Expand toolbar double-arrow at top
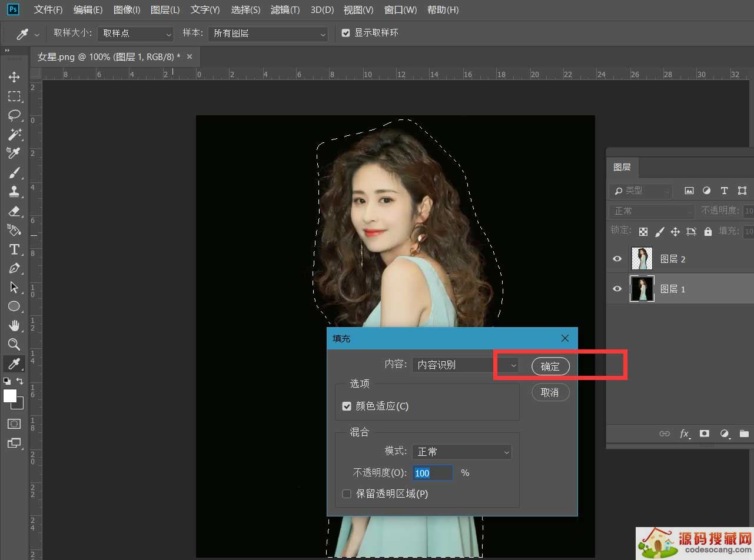 (8, 51)
